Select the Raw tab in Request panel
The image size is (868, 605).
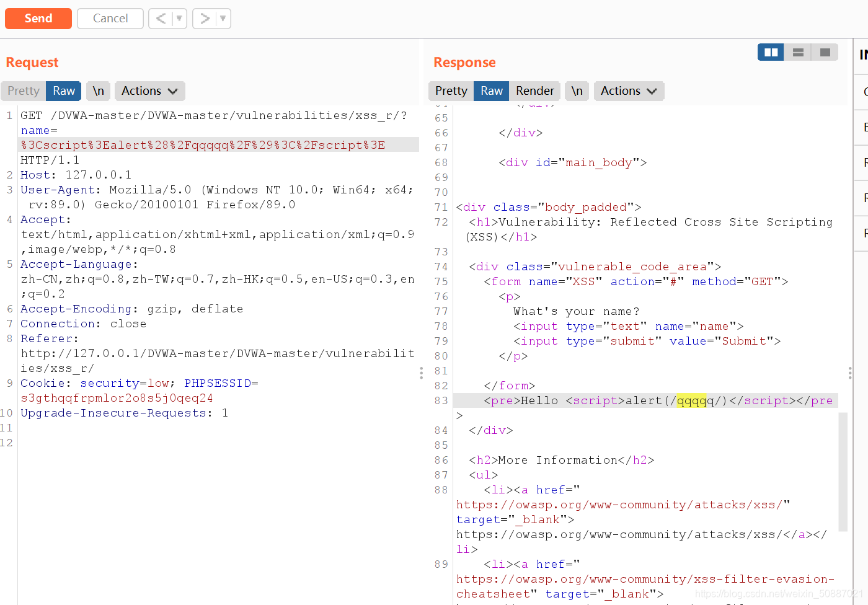(x=64, y=91)
